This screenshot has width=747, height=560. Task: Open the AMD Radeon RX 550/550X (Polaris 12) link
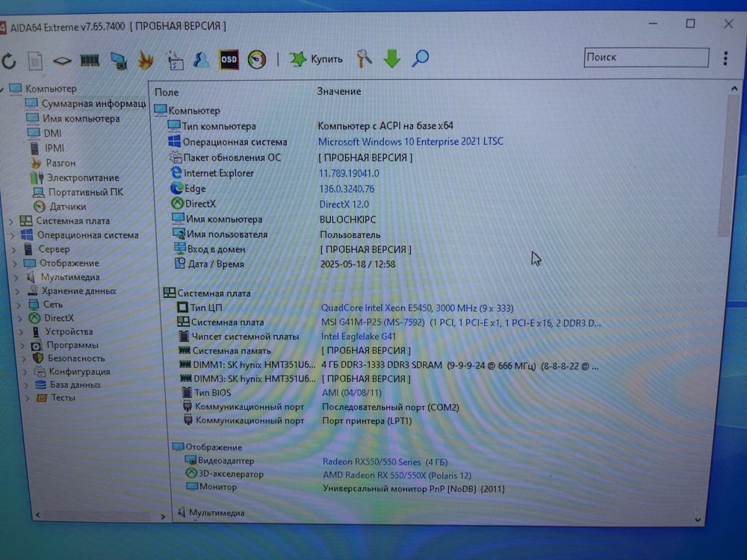point(397,475)
